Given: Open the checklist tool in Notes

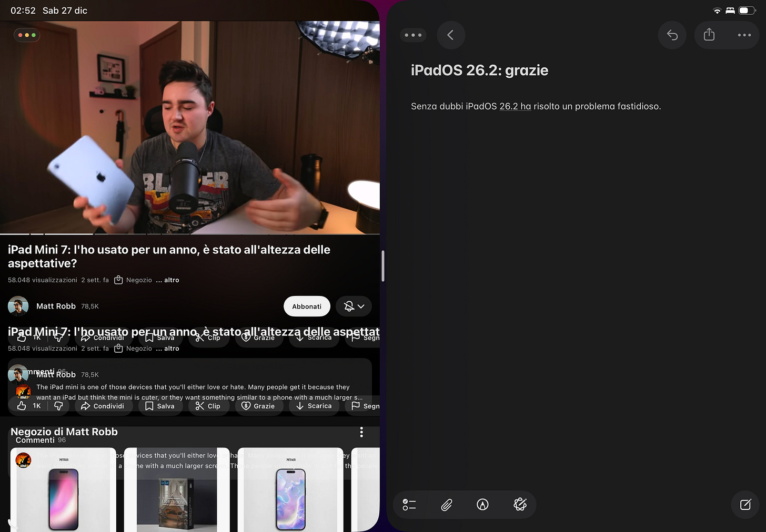Looking at the screenshot, I should (409, 505).
